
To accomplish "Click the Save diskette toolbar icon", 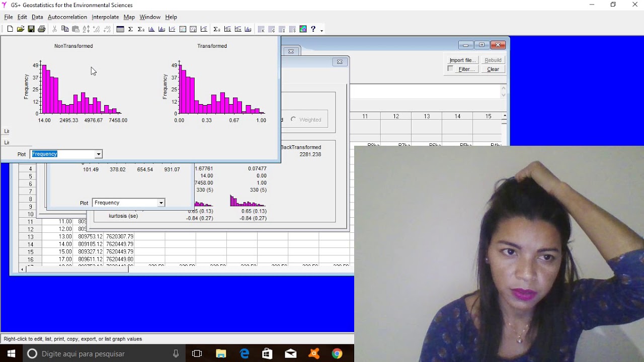I will pos(31,29).
